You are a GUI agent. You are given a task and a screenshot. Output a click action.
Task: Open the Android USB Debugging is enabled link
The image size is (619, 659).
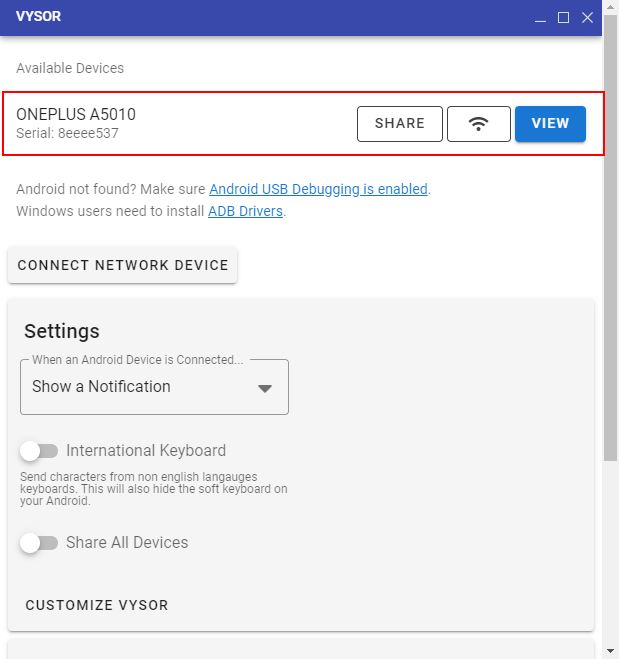tap(318, 189)
